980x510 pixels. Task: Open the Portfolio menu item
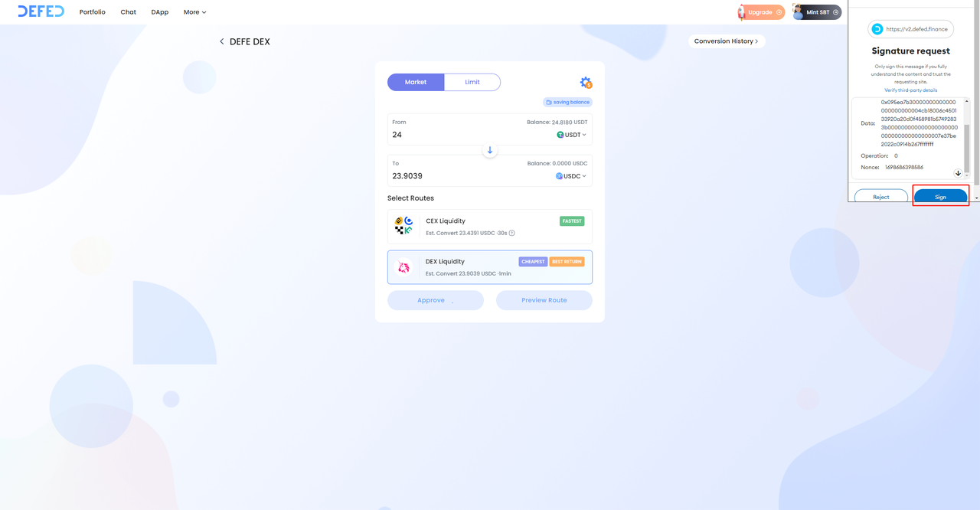click(93, 12)
